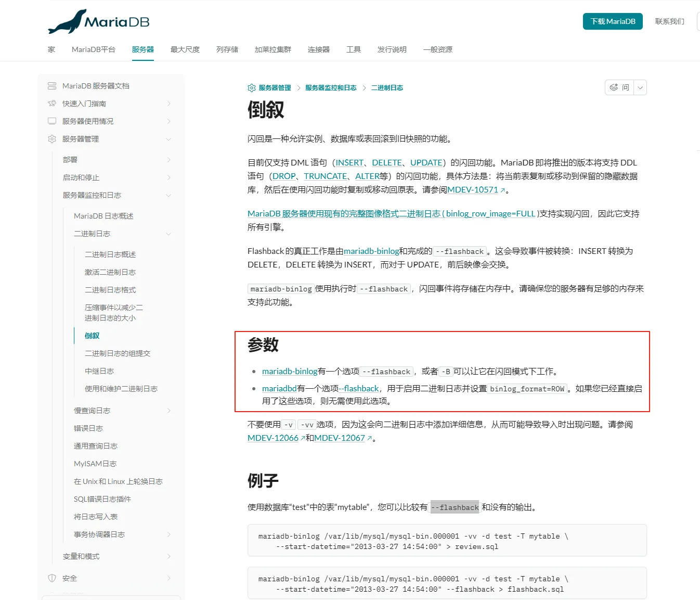
Task: Collapse the 服务器管理 section
Action: [168, 139]
